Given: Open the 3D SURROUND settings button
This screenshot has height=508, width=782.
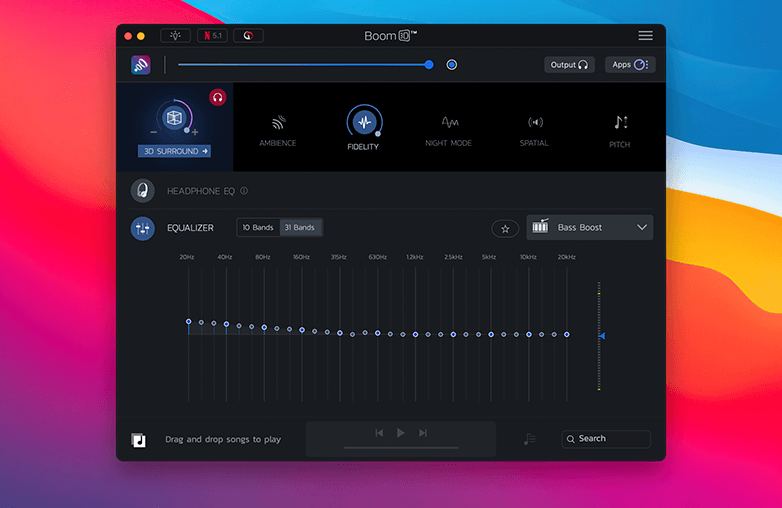Looking at the screenshot, I should (x=174, y=151).
